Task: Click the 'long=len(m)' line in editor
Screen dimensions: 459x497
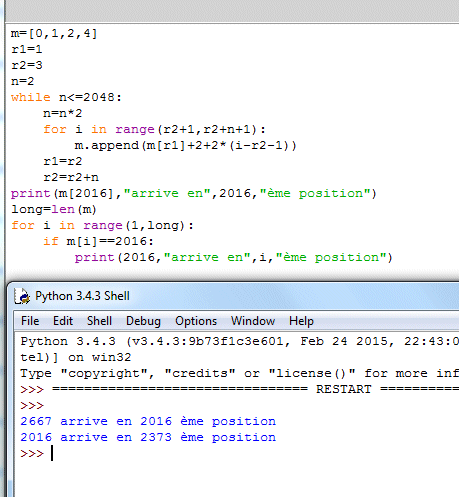Action: (x=54, y=209)
